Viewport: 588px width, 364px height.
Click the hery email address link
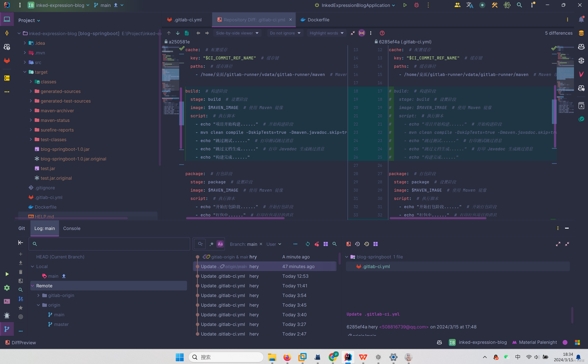click(x=404, y=327)
